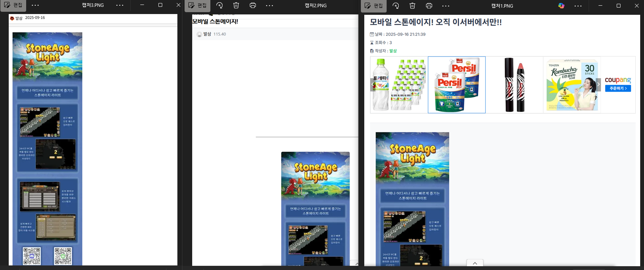Click the date text 2025-09-16 21:21:39
The width and height of the screenshot is (644, 270).
[x=406, y=34]
